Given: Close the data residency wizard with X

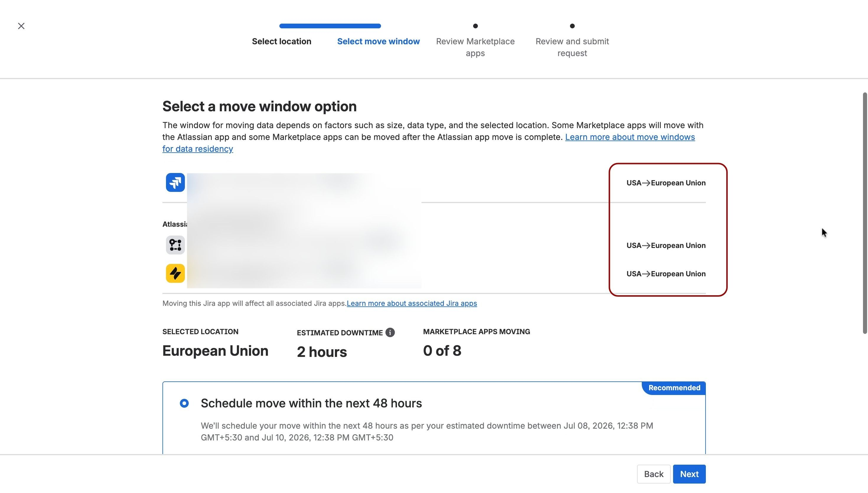Looking at the screenshot, I should pos(21,26).
